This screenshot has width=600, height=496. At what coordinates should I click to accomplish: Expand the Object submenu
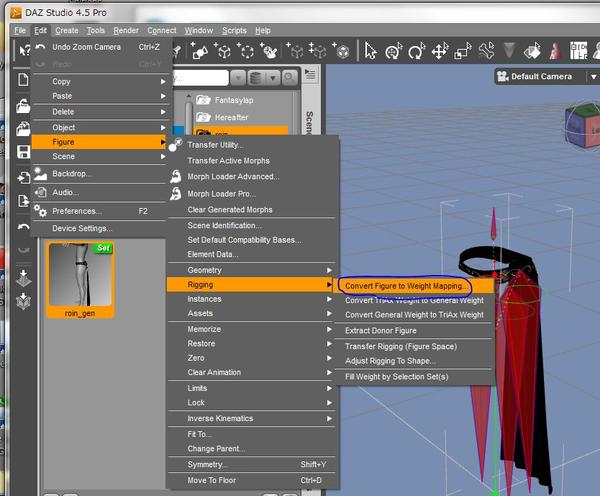(99, 127)
